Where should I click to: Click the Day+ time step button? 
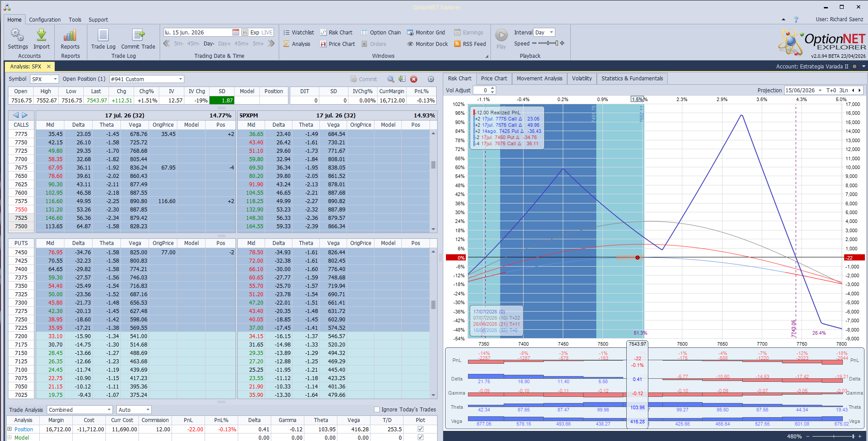click(224, 43)
